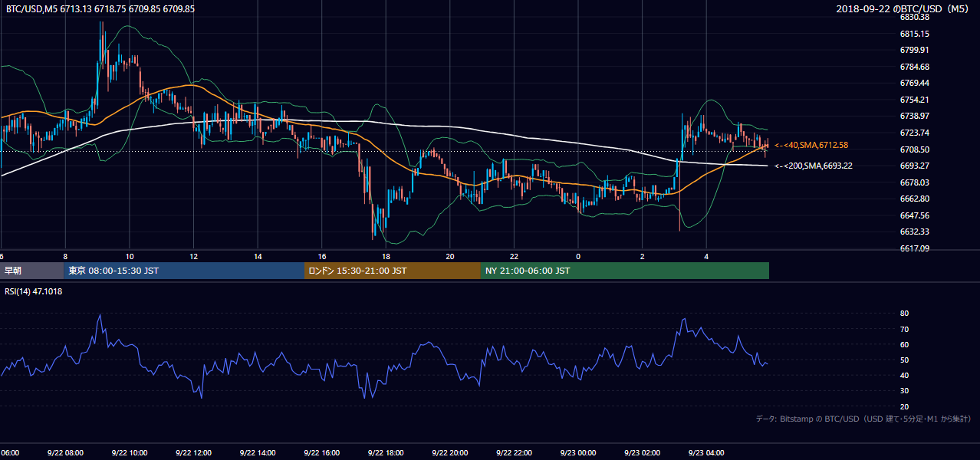Click time axis label 9/22 16:00
The height and width of the screenshot is (460, 980).
(x=321, y=453)
